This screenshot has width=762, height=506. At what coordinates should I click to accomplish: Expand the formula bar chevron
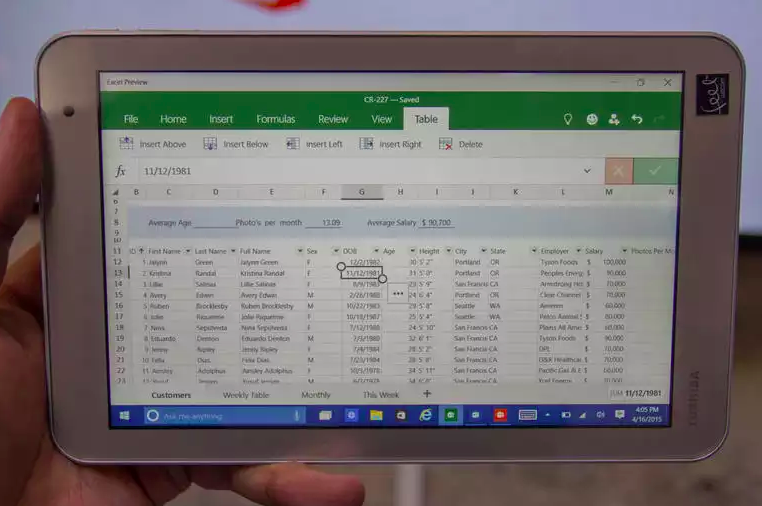(x=587, y=171)
